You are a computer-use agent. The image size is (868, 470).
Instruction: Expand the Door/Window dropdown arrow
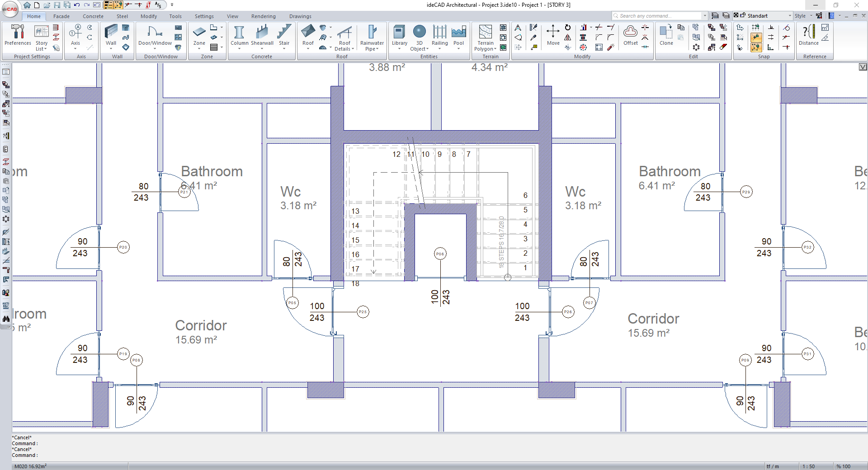tap(155, 49)
